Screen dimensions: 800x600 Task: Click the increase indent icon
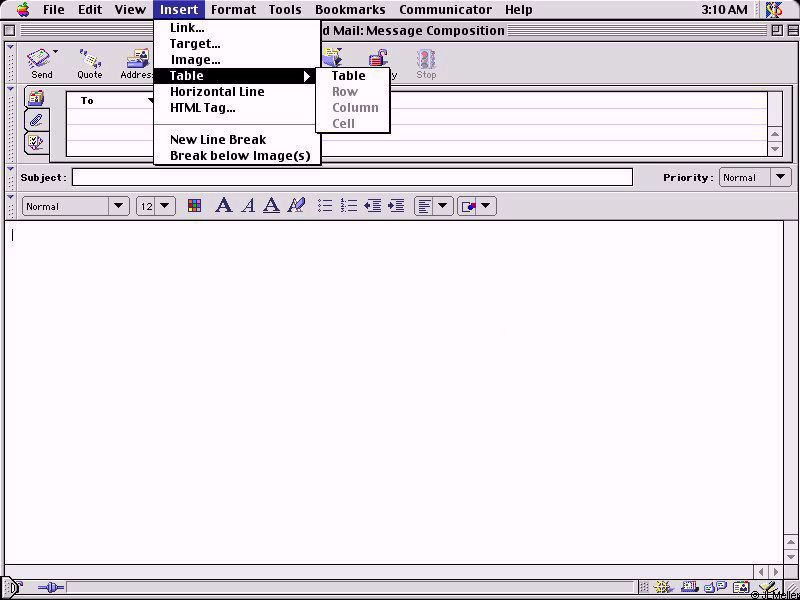[x=396, y=206]
